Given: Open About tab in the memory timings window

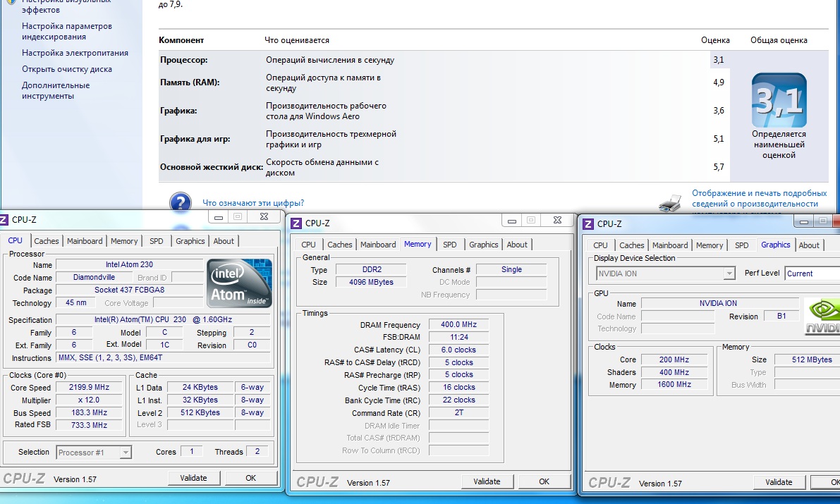Looking at the screenshot, I should 517,245.
